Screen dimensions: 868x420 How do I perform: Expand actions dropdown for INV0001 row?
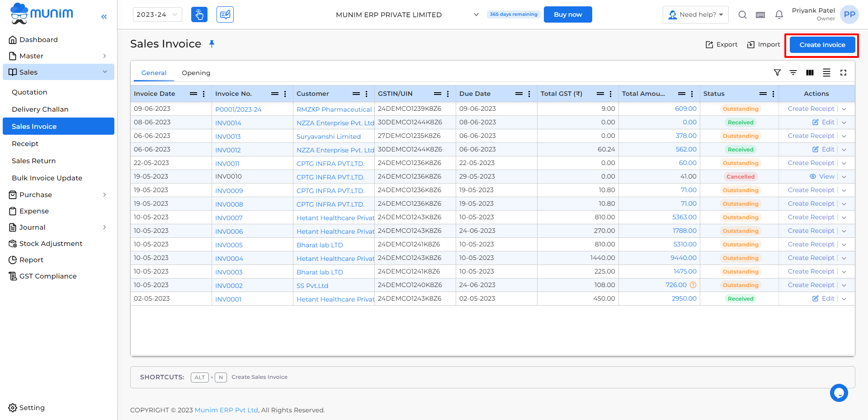click(844, 299)
